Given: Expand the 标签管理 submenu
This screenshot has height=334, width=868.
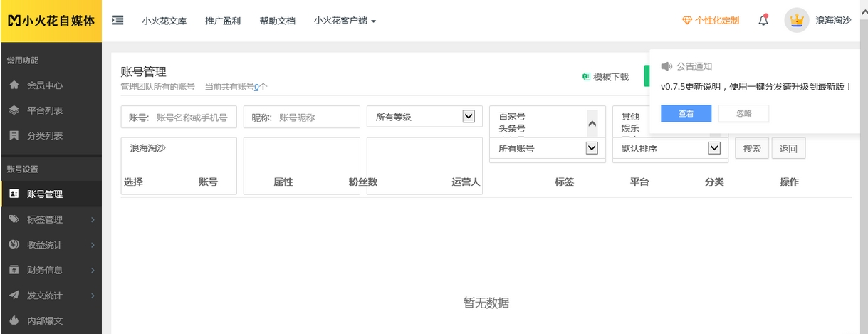Looking at the screenshot, I should 51,219.
